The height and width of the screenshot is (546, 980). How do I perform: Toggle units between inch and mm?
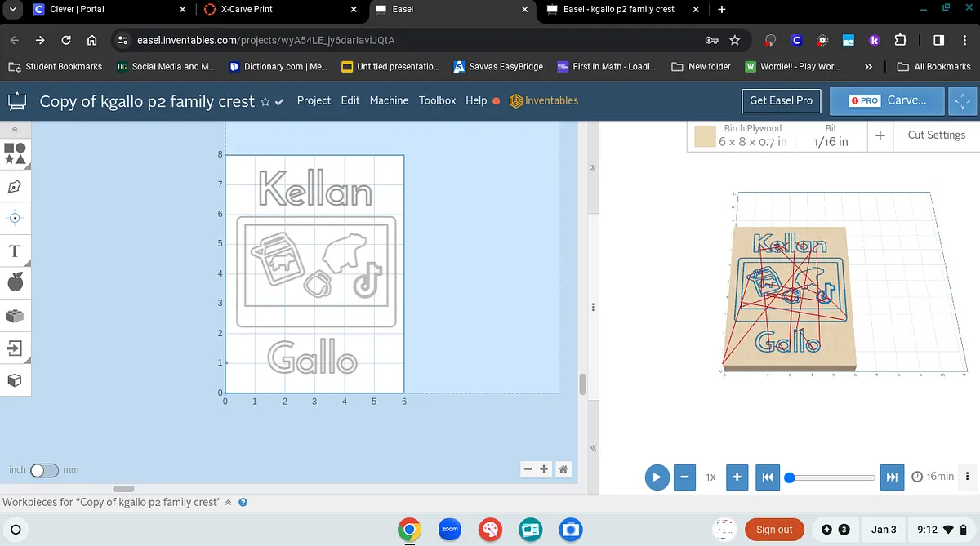[44, 470]
